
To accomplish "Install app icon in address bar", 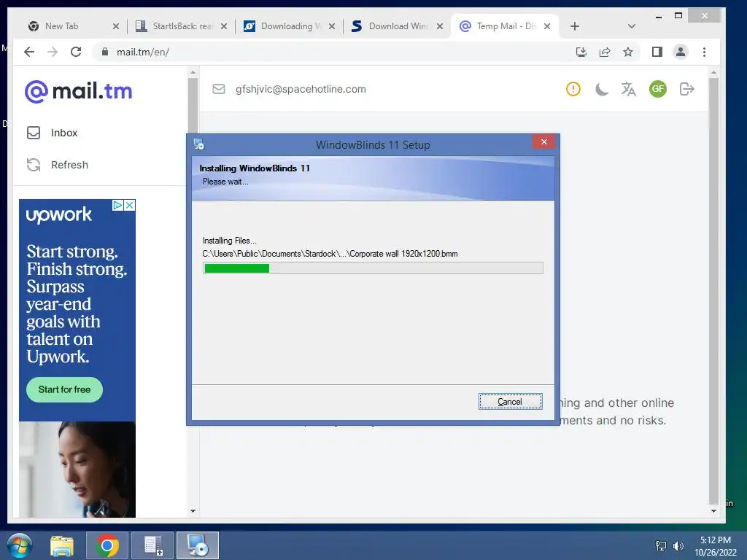I will 581,52.
